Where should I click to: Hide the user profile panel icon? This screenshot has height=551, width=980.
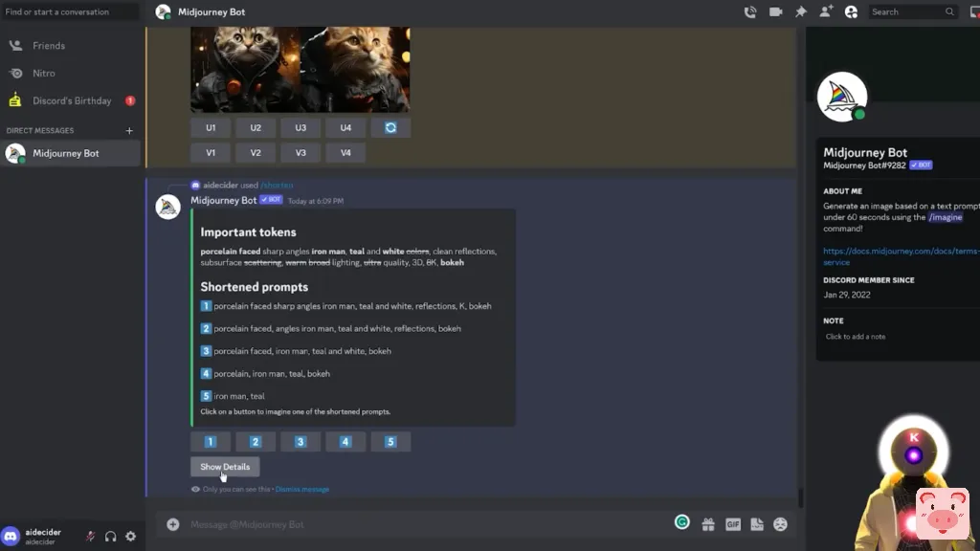851,11
